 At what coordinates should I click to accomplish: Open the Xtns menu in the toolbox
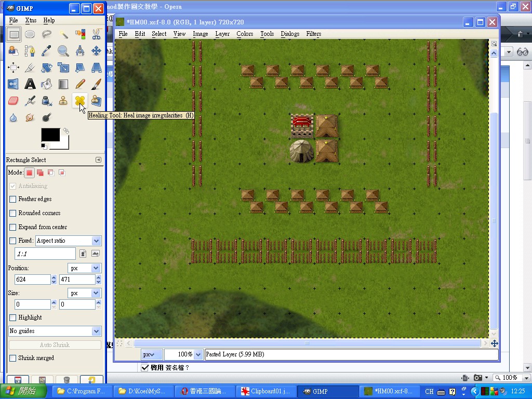(31, 20)
